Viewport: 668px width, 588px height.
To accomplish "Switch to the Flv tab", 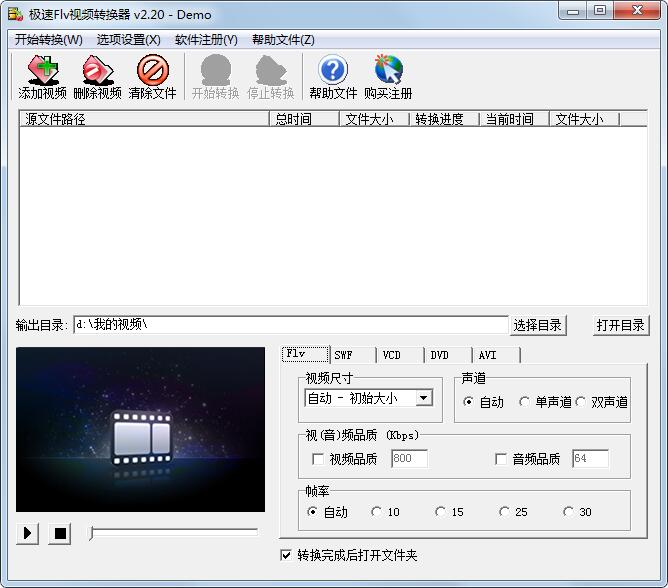I will (305, 354).
